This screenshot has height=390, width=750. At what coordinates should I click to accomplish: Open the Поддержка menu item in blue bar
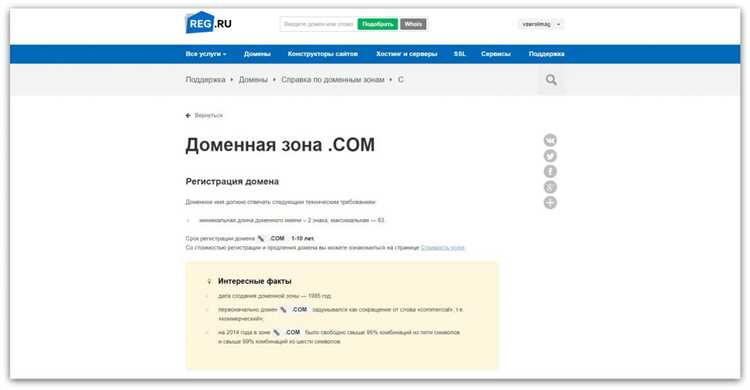pos(547,54)
